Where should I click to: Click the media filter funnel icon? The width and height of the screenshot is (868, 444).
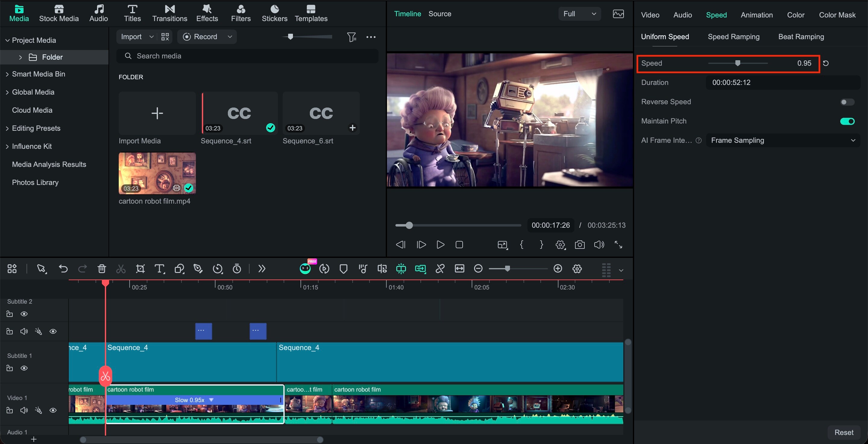pos(351,37)
